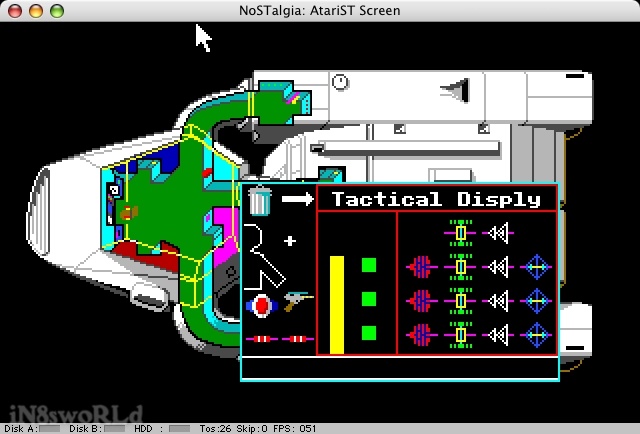Click the gray arrowhead ship marker on the upper hull

455,91
